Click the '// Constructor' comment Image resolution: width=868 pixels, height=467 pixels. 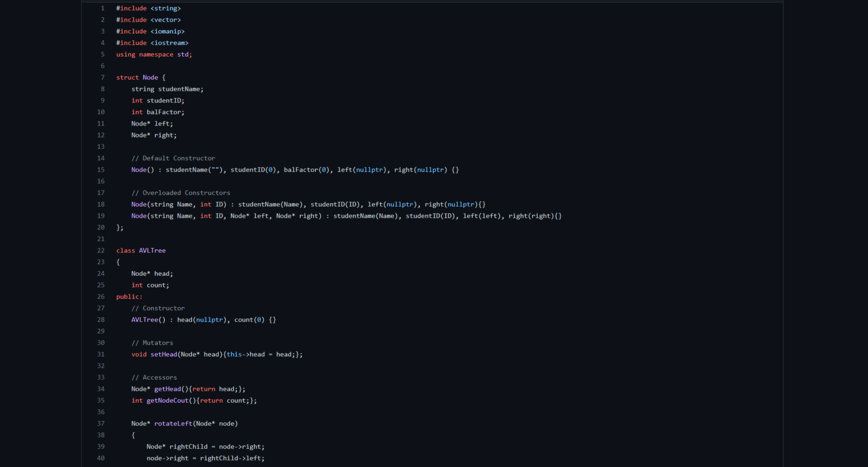(x=158, y=308)
